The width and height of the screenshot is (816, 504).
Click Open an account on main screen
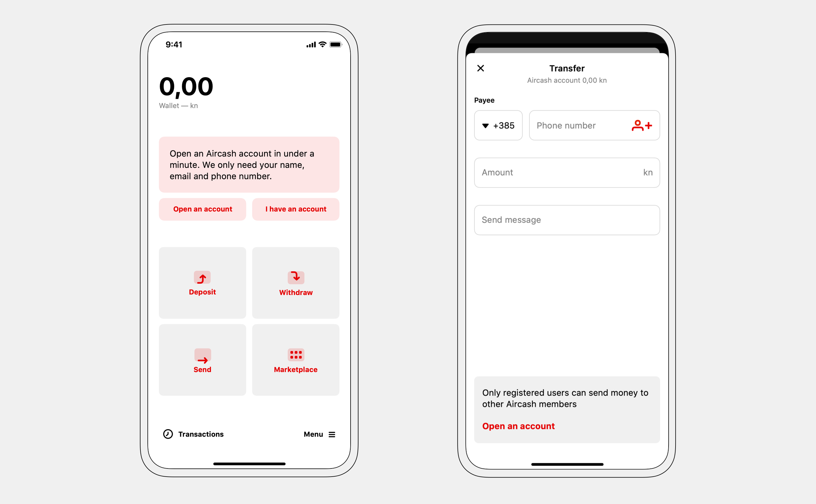pos(203,209)
